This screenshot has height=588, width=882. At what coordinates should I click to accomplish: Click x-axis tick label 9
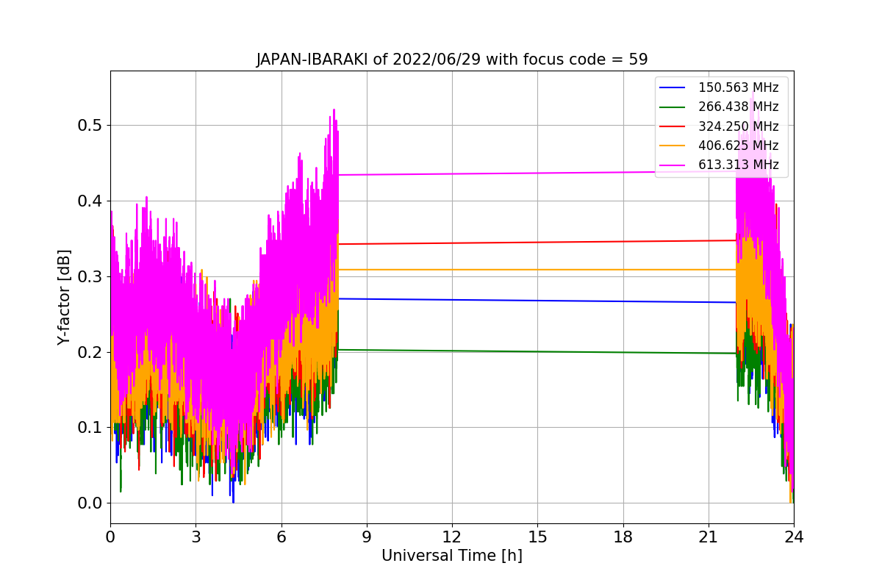(x=367, y=537)
